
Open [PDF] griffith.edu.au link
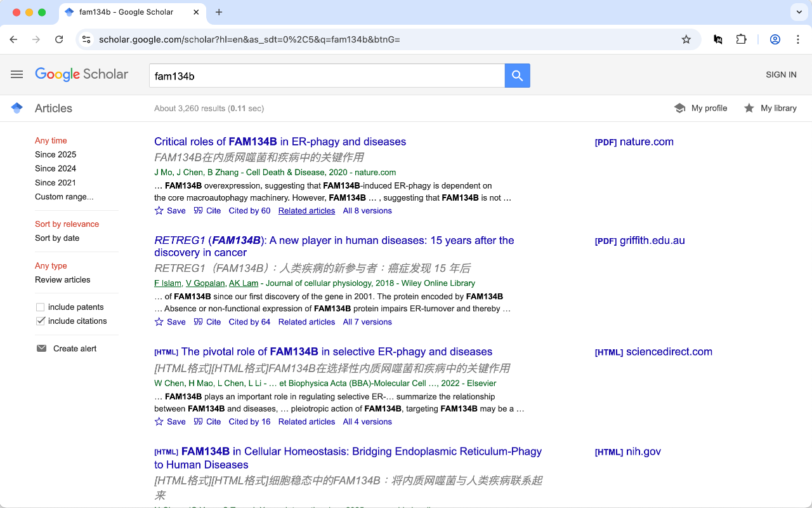[x=639, y=241]
